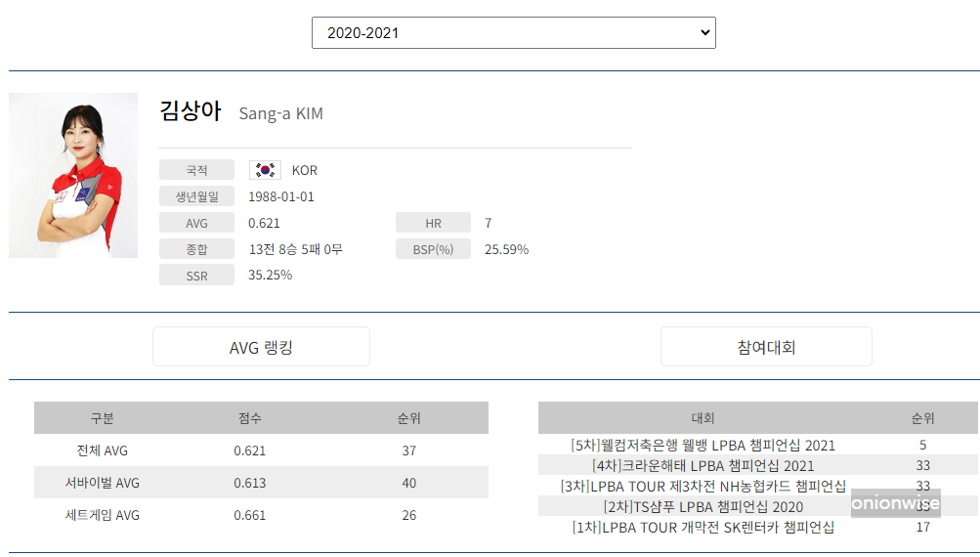
Task: Click the BSP value 25.59%
Action: pyautogui.click(x=506, y=249)
